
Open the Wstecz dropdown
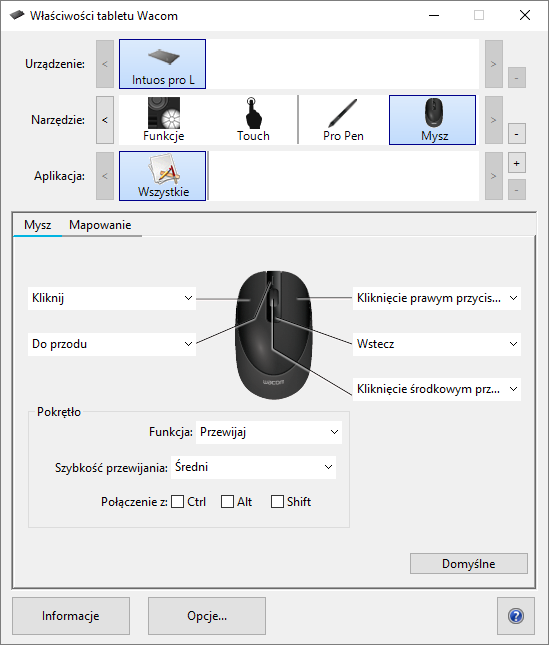click(437, 344)
